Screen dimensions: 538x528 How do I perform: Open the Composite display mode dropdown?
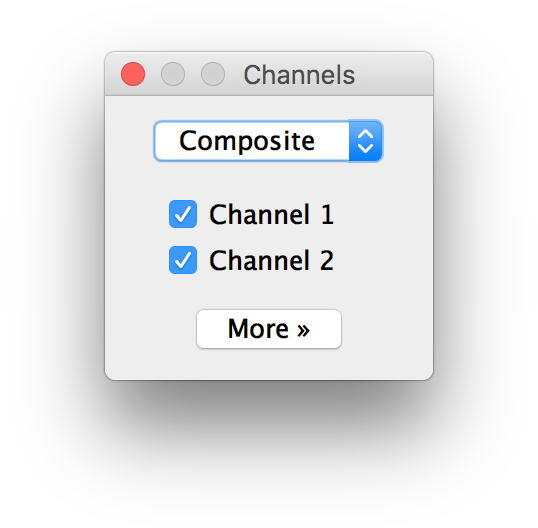click(268, 141)
